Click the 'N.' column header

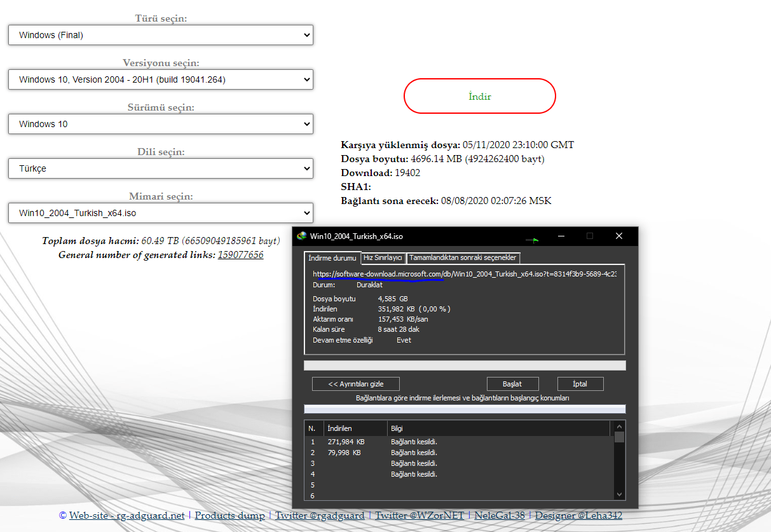[x=315, y=428]
